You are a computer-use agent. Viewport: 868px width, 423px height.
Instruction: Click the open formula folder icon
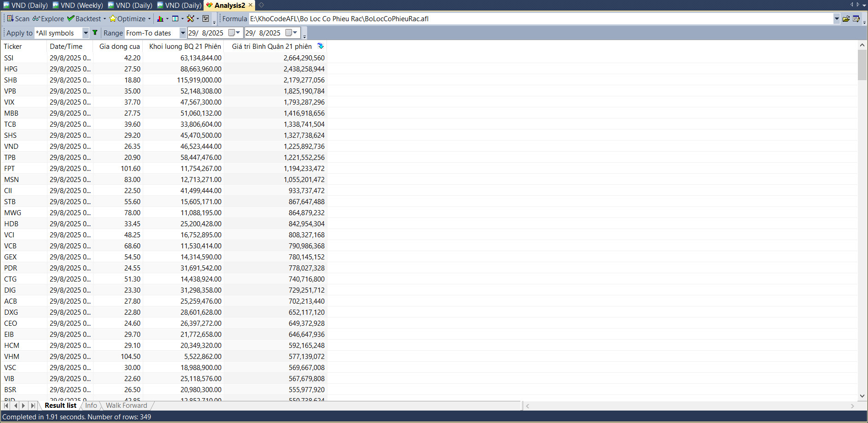tap(846, 19)
